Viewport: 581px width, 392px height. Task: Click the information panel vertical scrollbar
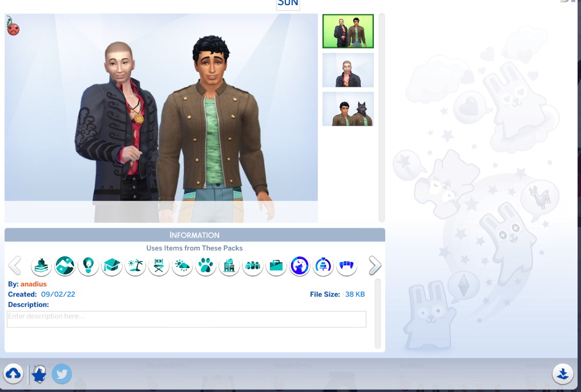point(378,314)
